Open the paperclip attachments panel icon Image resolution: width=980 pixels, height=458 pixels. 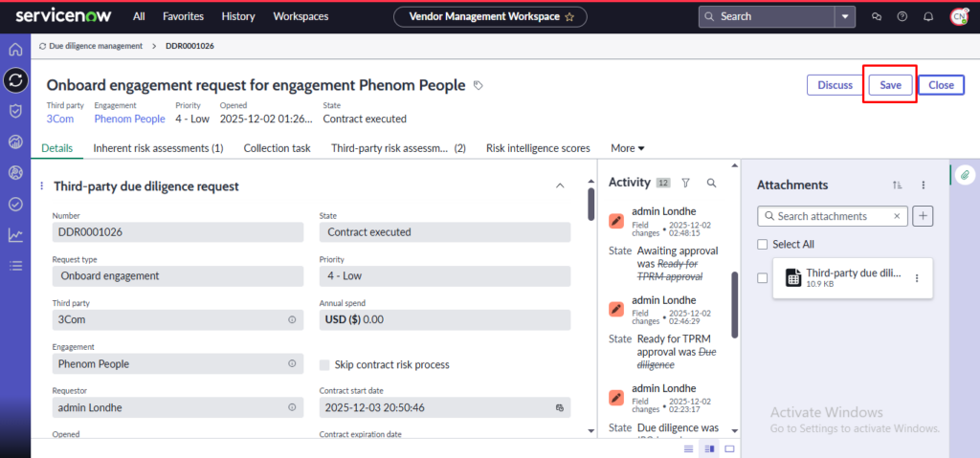pyautogui.click(x=966, y=174)
